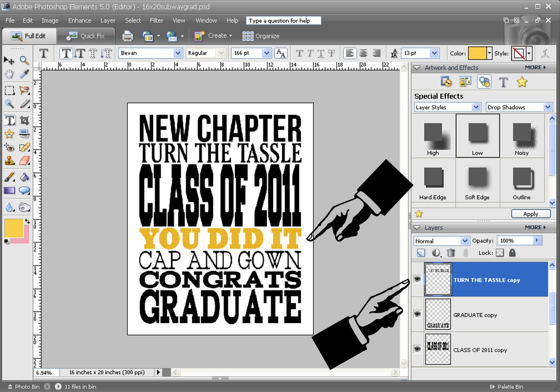Screen dimensions: 560x392
Task: Click the Print icon in the shortcuts bar
Action: click(127, 36)
